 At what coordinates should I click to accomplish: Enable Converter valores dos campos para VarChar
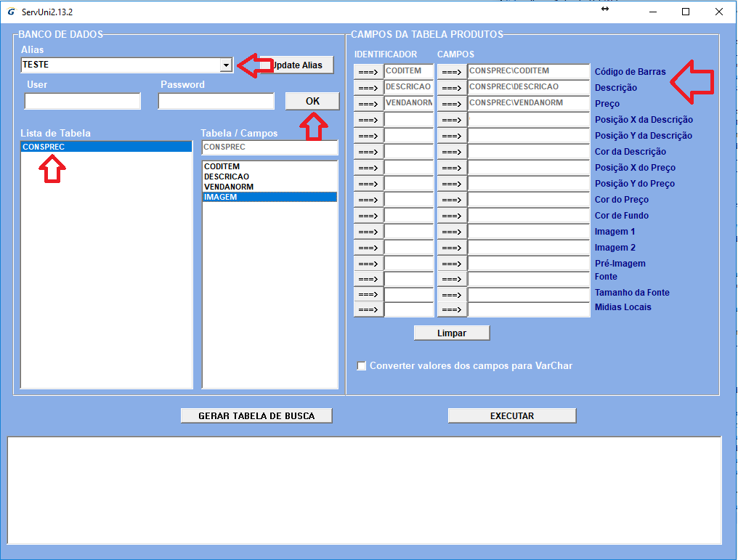(x=362, y=366)
